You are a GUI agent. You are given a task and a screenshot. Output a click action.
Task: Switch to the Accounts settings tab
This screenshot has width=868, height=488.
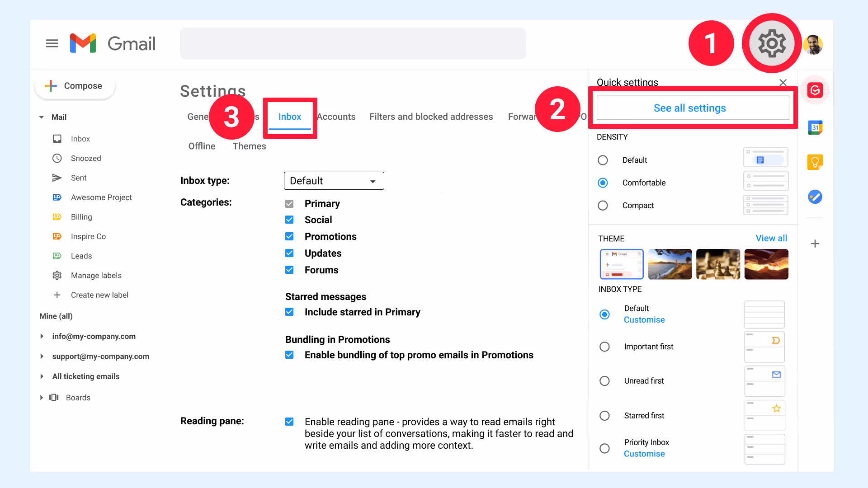[x=336, y=117]
